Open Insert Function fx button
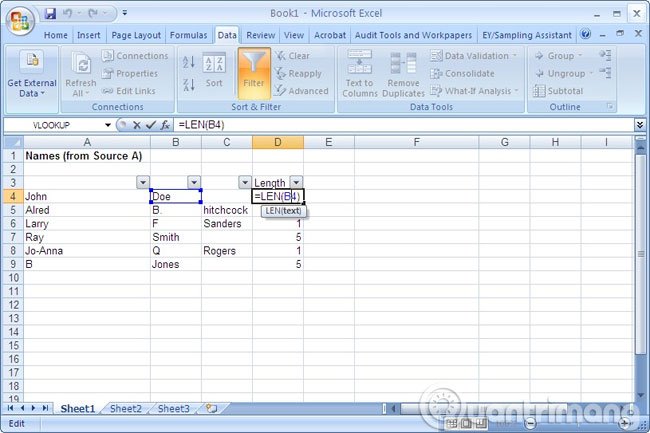 165,125
